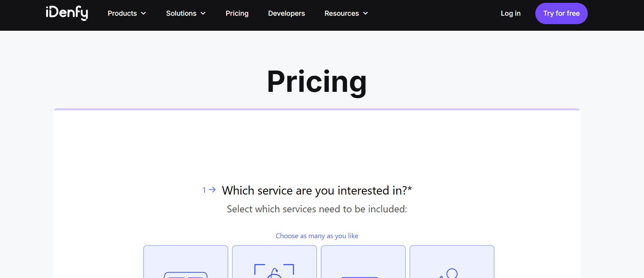Screen dimensions: 644x278
Task: Open the Developers nav item
Action: [x=287, y=13]
